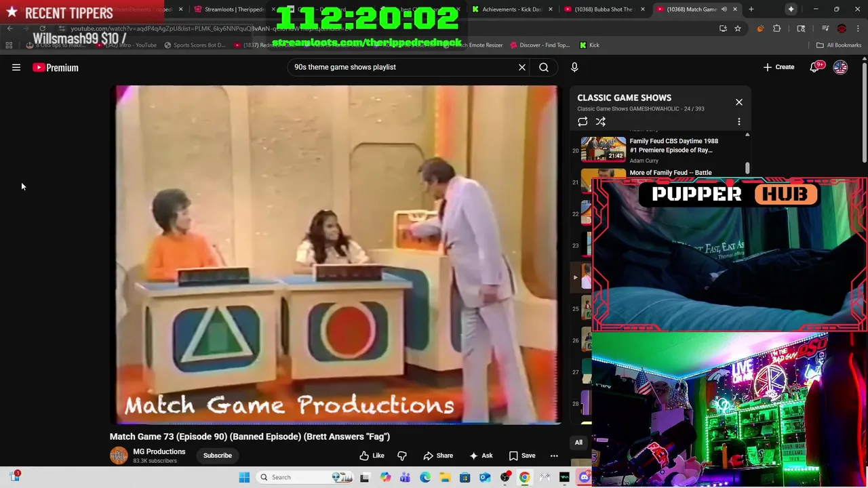The height and width of the screenshot is (488, 868).
Task: Close the Match Game browser tab
Action: click(x=734, y=9)
